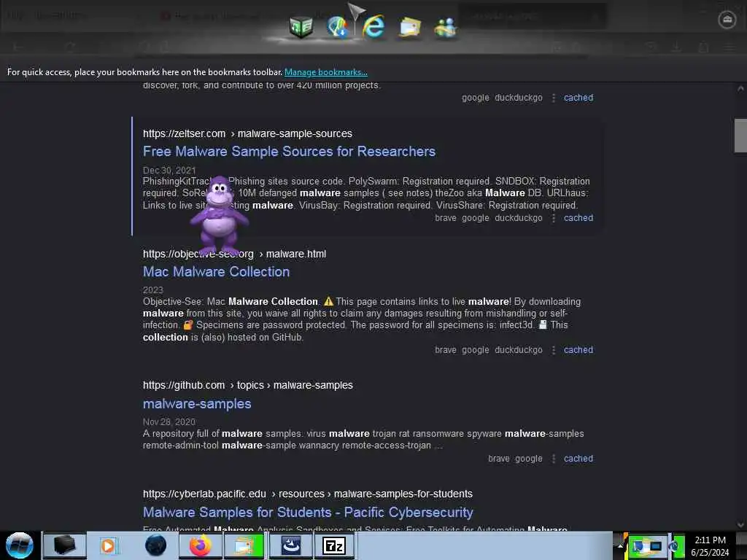This screenshot has width=747, height=560.
Task: Click the objective-see.org malware.html URL breadcrumb
Action: point(234,254)
